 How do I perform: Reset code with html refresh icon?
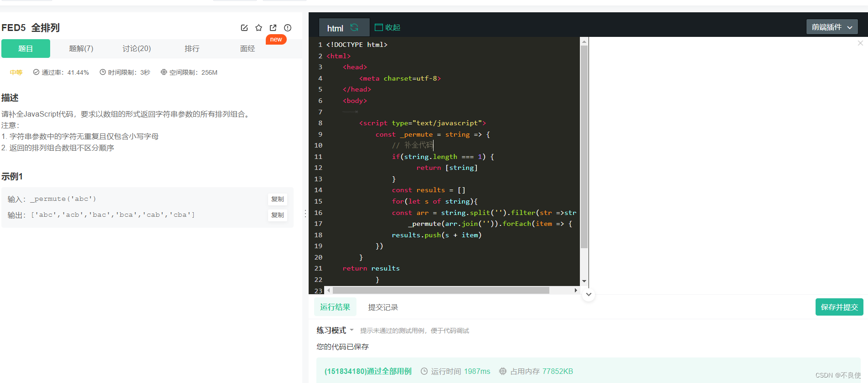(354, 28)
